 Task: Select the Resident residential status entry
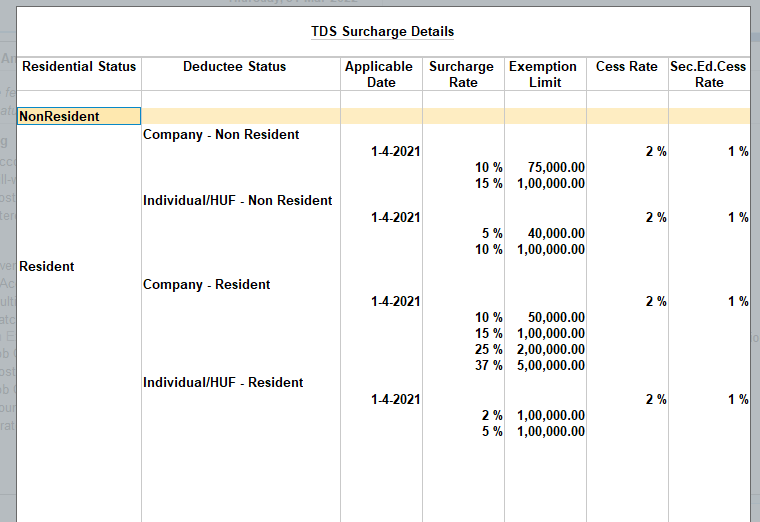point(47,266)
